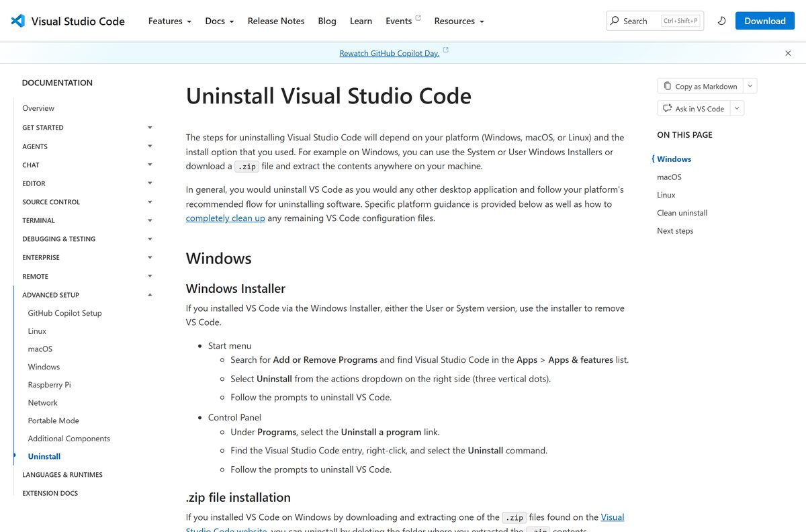Open the Resources menu
Viewport: 806px width, 532px height.
click(459, 21)
